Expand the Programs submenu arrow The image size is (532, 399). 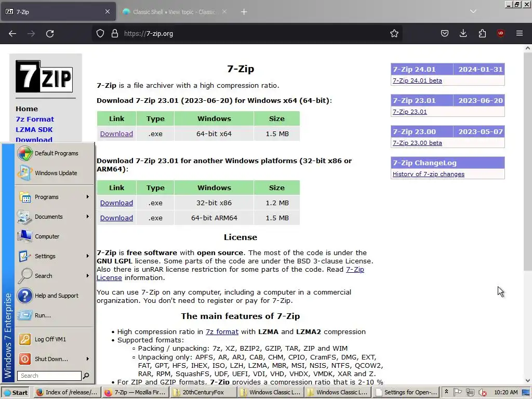point(87,197)
